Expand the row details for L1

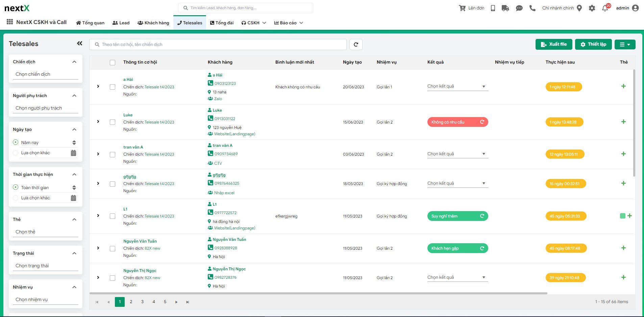98,216
